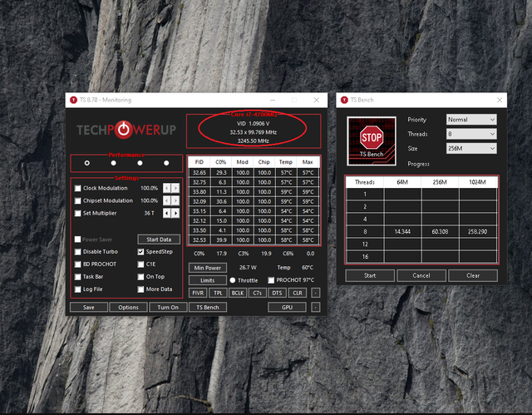This screenshot has width=532, height=415.
Task: Click the TS Bench stop sign icon
Action: click(372, 141)
